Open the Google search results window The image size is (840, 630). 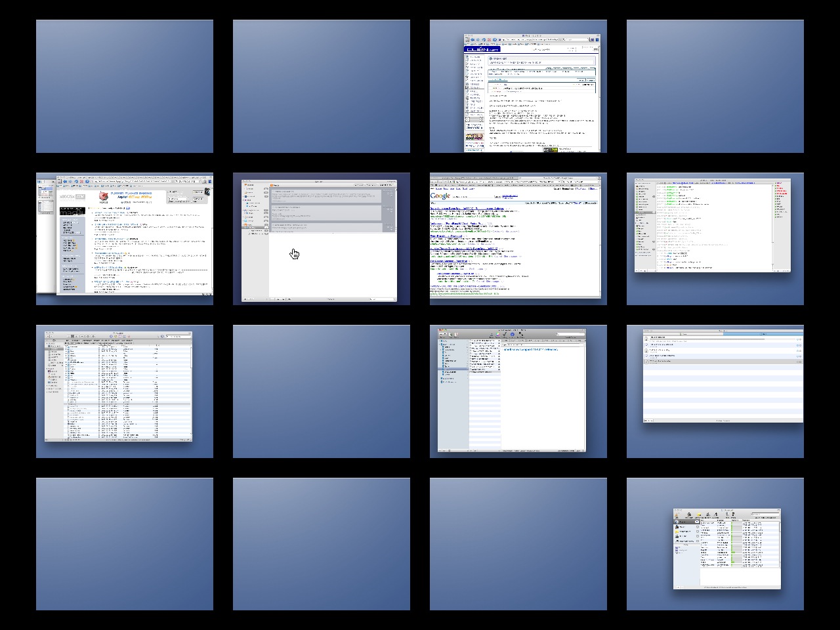click(x=515, y=238)
